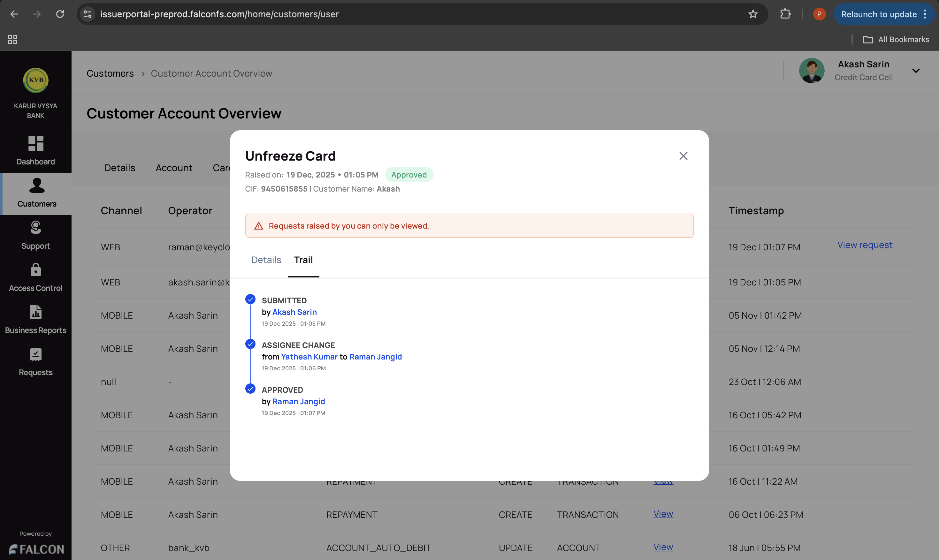939x560 pixels.
Task: Open Access Control lock icon
Action: point(35,270)
